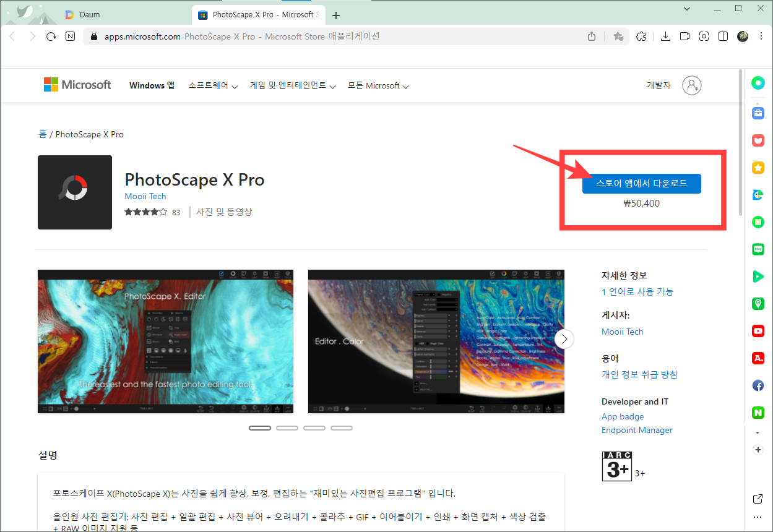Open the yellow star bookmarks sidebar icon
The image size is (773, 532).
(758, 168)
